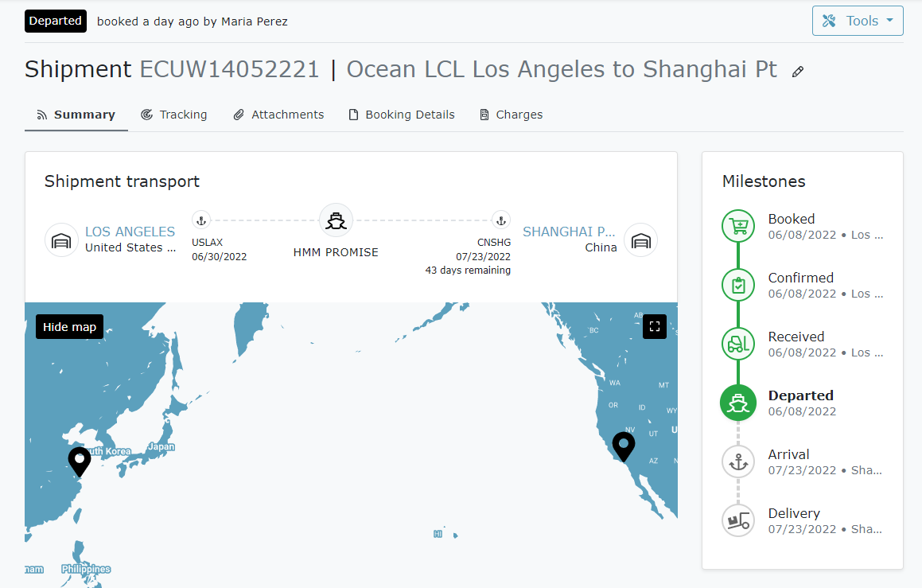Click the Booked milestone cart icon
The width and height of the screenshot is (922, 588).
(x=738, y=227)
